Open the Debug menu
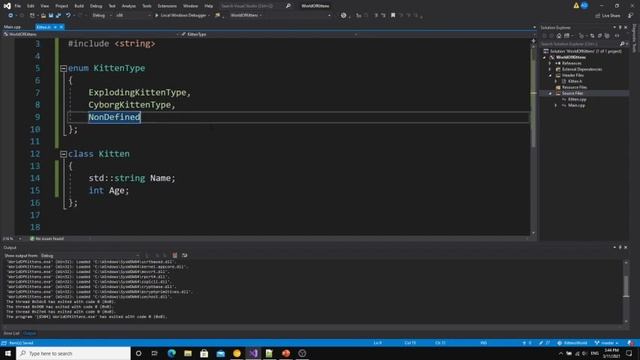Image resolution: width=640 pixels, height=360 pixels. tap(96, 6)
